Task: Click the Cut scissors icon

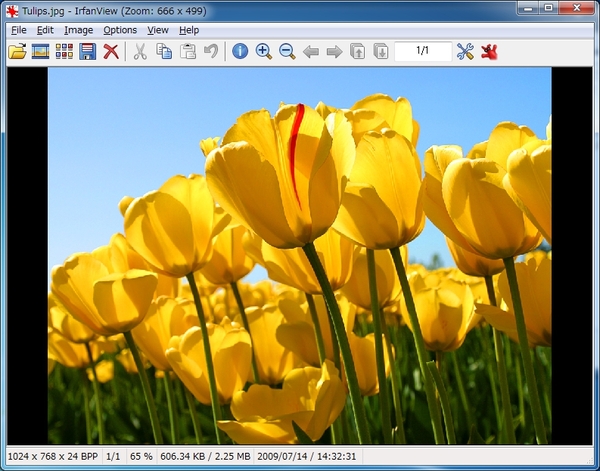Action: click(140, 51)
